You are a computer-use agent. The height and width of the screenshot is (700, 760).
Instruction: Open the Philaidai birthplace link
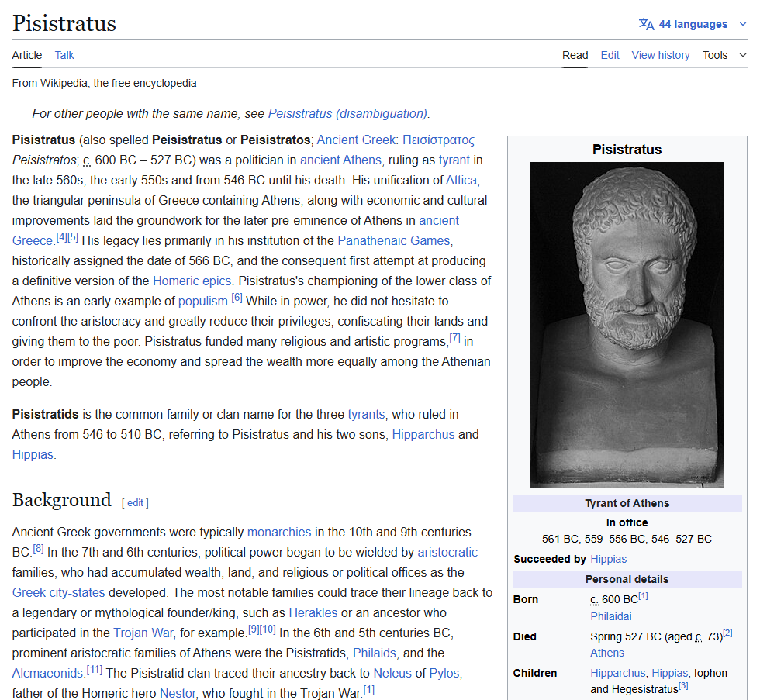pyautogui.click(x=610, y=616)
